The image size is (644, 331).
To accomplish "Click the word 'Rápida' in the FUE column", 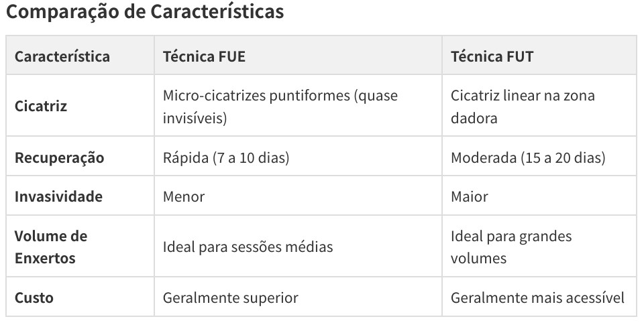I will coord(185,158).
